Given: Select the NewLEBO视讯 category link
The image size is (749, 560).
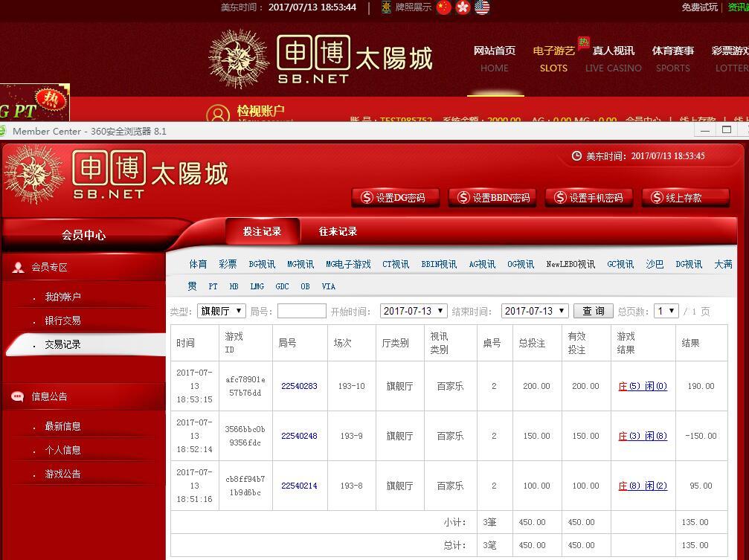Looking at the screenshot, I should click(x=570, y=264).
